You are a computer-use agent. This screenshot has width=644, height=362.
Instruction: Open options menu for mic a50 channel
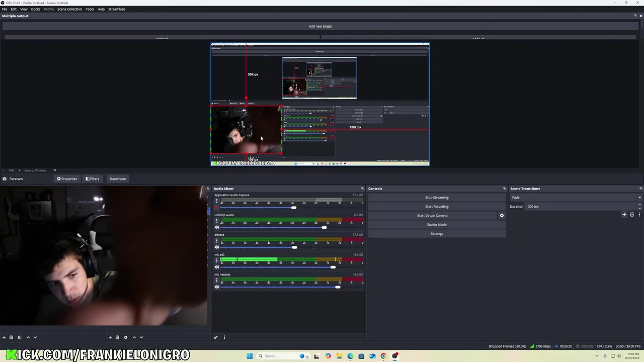(x=217, y=260)
